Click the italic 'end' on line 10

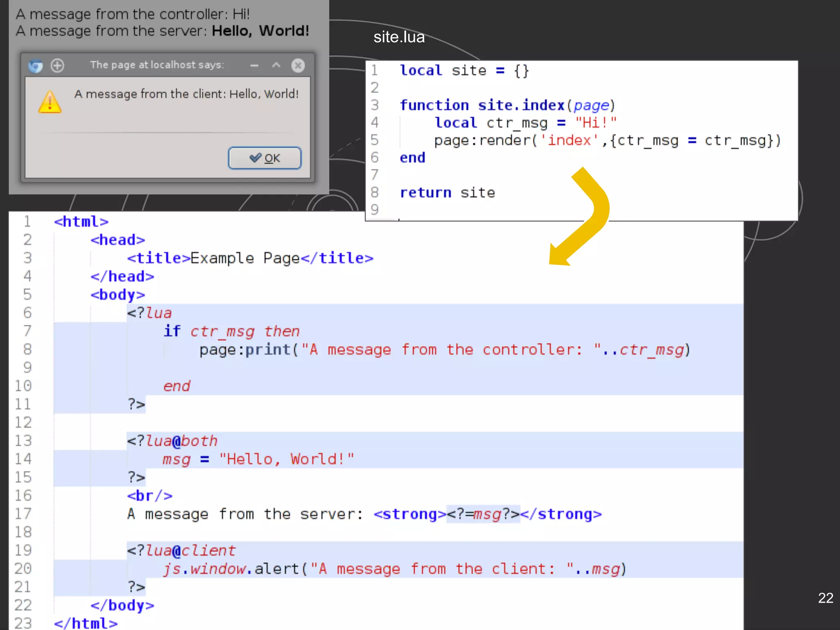pyautogui.click(x=177, y=386)
